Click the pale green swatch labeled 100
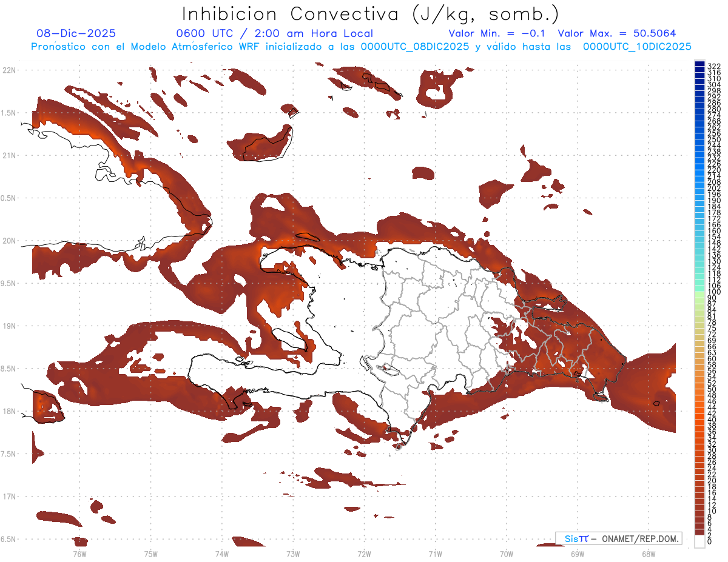The height and width of the screenshot is (562, 728). coord(699,294)
